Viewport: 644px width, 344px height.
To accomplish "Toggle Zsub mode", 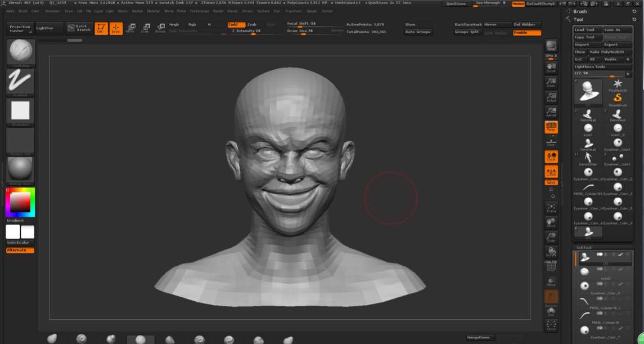I will click(x=251, y=25).
